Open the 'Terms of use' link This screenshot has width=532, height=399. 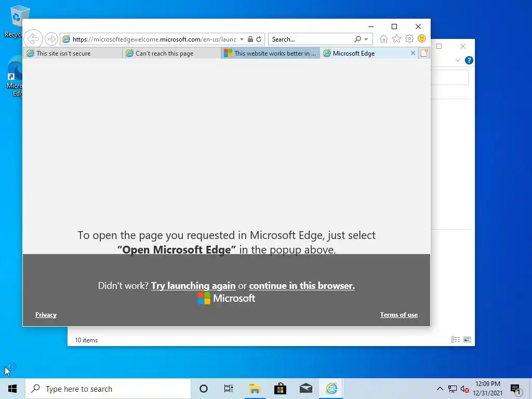coord(398,314)
